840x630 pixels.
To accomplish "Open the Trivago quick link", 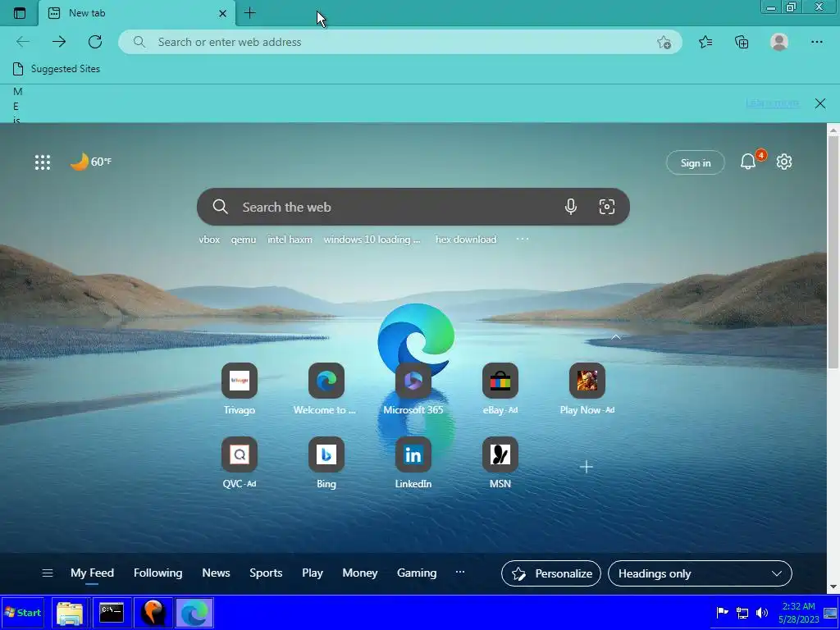I will point(240,389).
